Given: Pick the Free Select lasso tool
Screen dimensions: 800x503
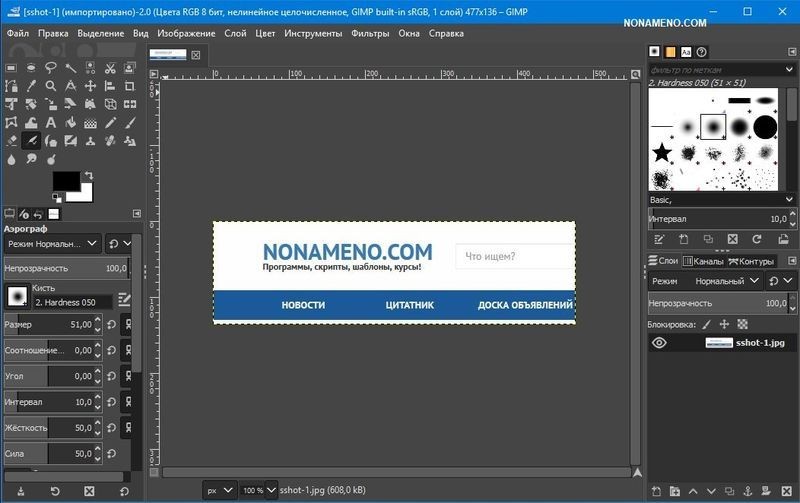Looking at the screenshot, I should 50,67.
